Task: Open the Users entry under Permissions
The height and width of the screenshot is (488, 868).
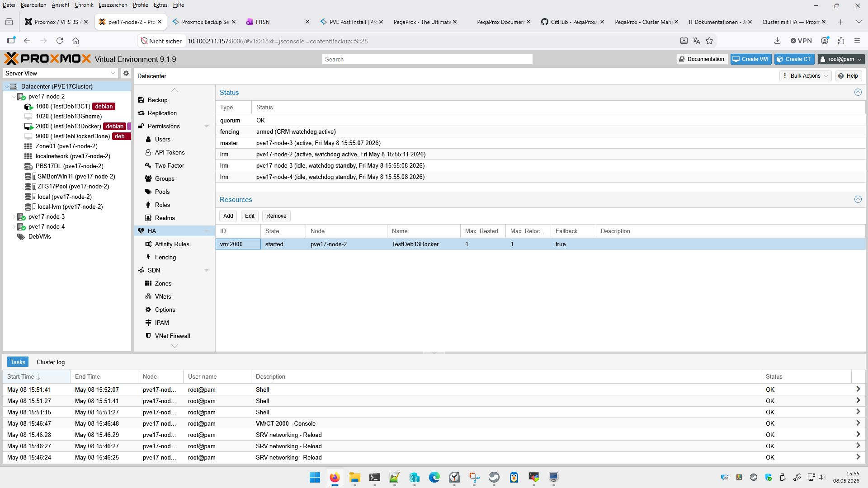Action: click(x=162, y=139)
